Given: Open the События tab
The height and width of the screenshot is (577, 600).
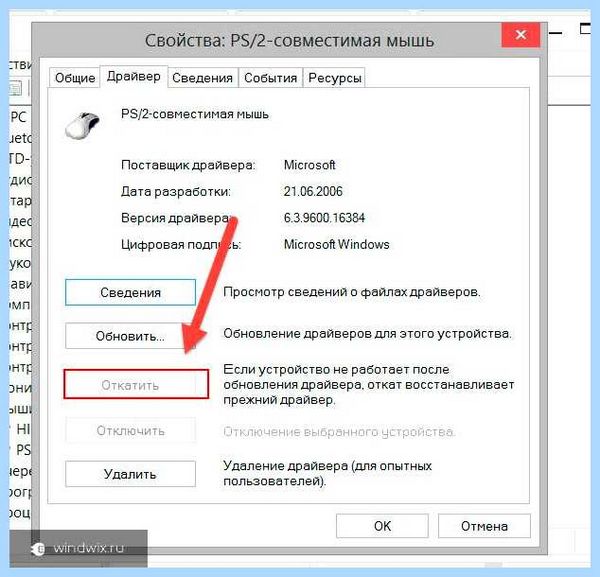Looking at the screenshot, I should [271, 78].
